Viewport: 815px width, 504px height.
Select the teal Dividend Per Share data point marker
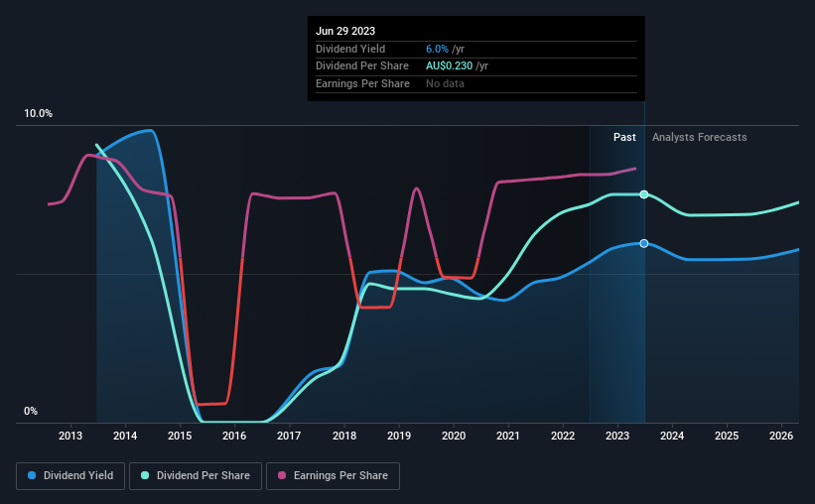[644, 194]
